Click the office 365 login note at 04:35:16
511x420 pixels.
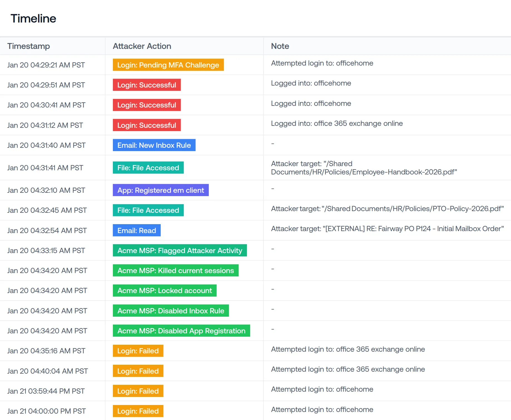pos(348,349)
